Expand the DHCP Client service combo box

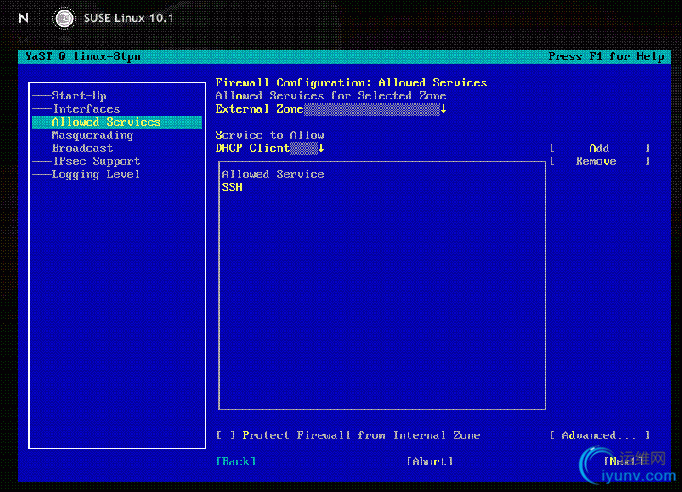(x=270, y=148)
